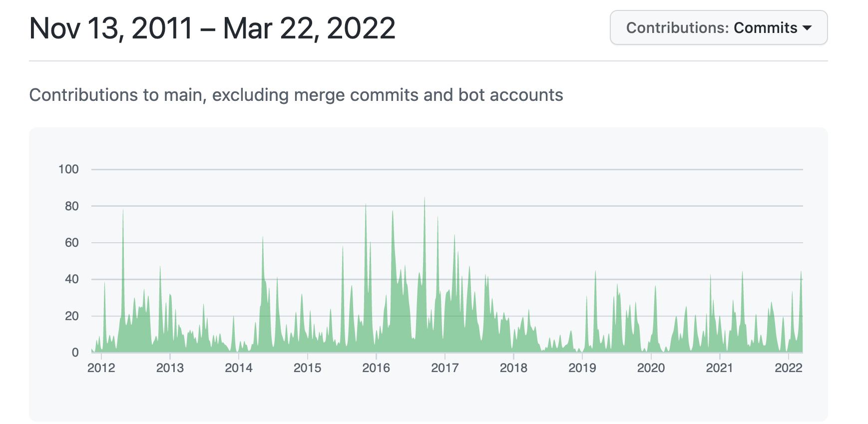868x424 pixels.
Task: Click the 20 y-axis label
Action: click(x=72, y=316)
